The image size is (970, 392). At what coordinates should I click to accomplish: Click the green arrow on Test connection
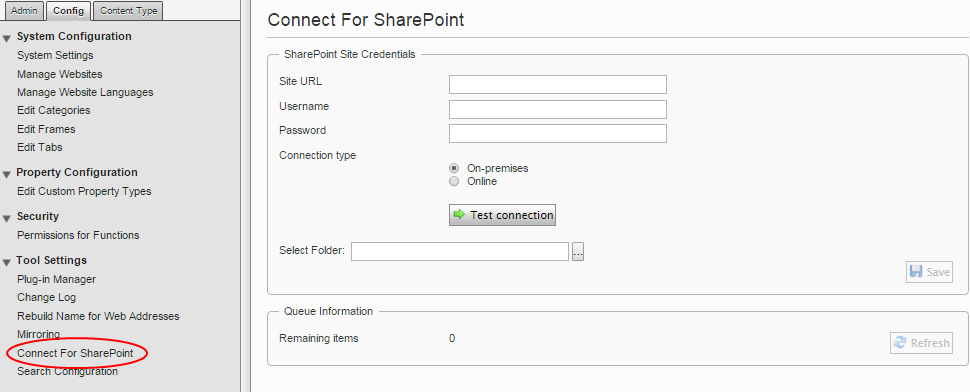point(459,215)
